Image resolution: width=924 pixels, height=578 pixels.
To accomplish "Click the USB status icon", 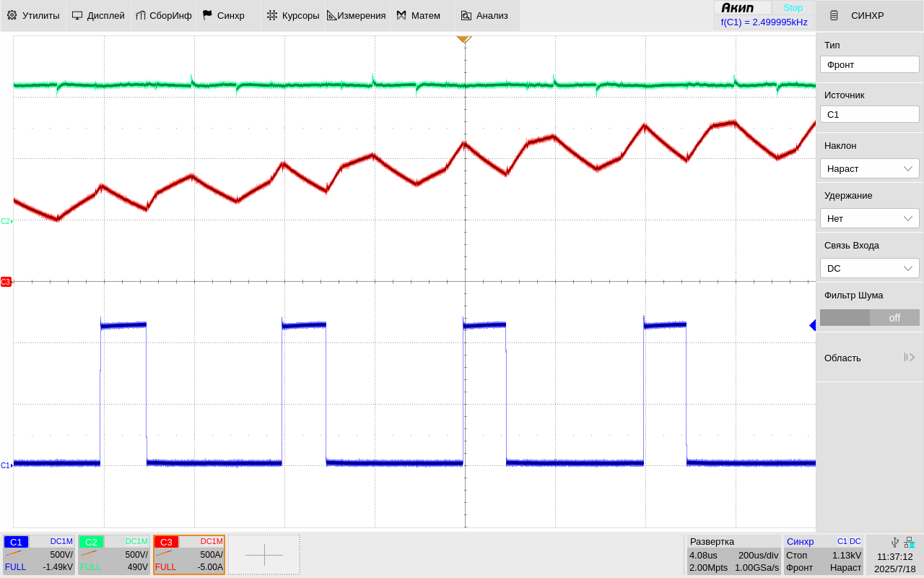I will (x=895, y=543).
